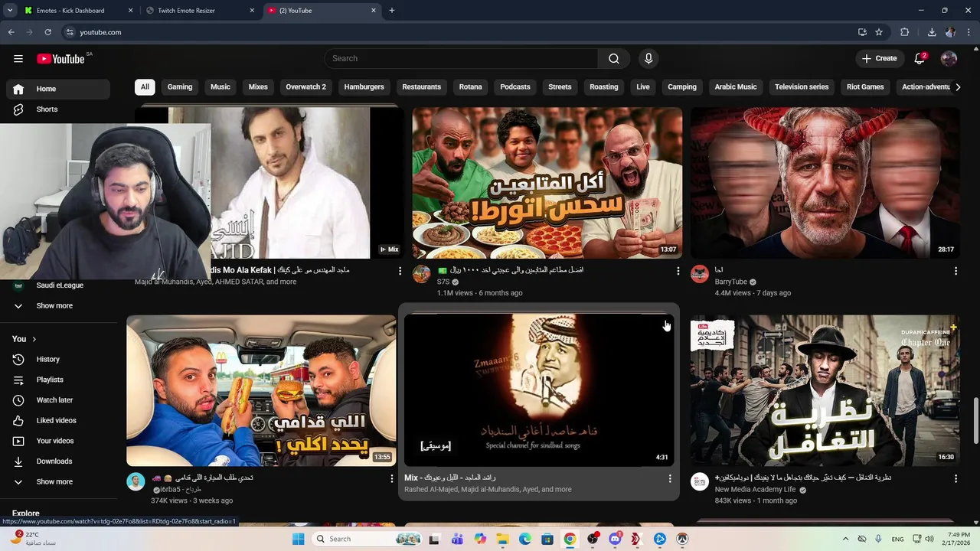The width and height of the screenshot is (980, 551).
Task: Select the Camping filter chip
Action: (682, 86)
